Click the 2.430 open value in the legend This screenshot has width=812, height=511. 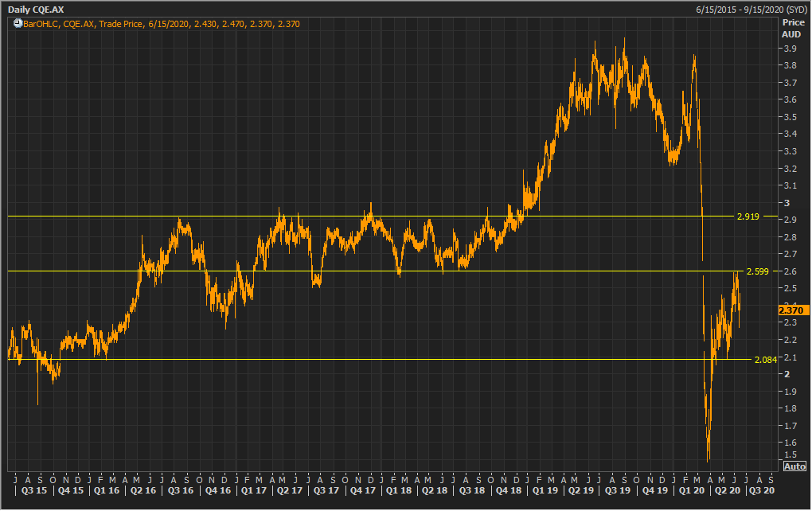click(x=205, y=24)
